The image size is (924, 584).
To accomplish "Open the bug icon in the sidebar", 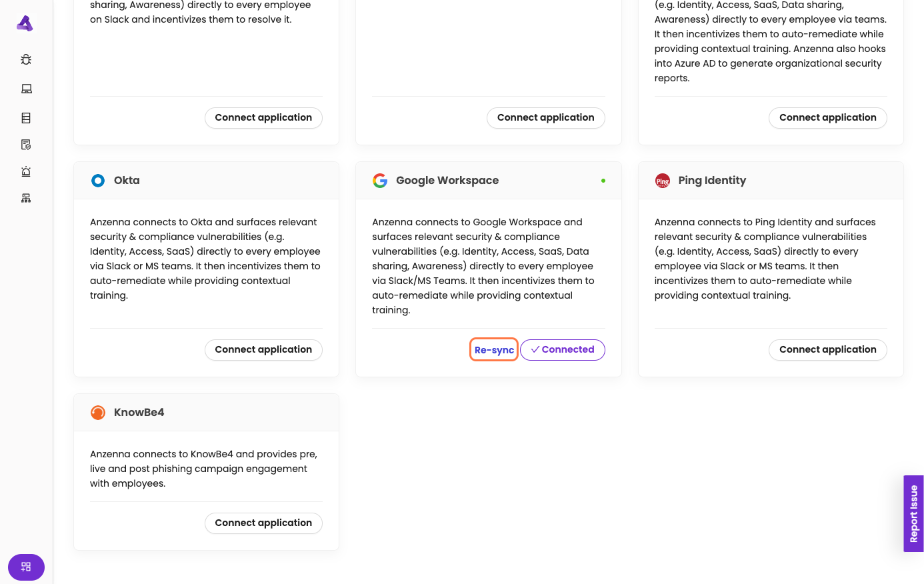I will [26, 59].
